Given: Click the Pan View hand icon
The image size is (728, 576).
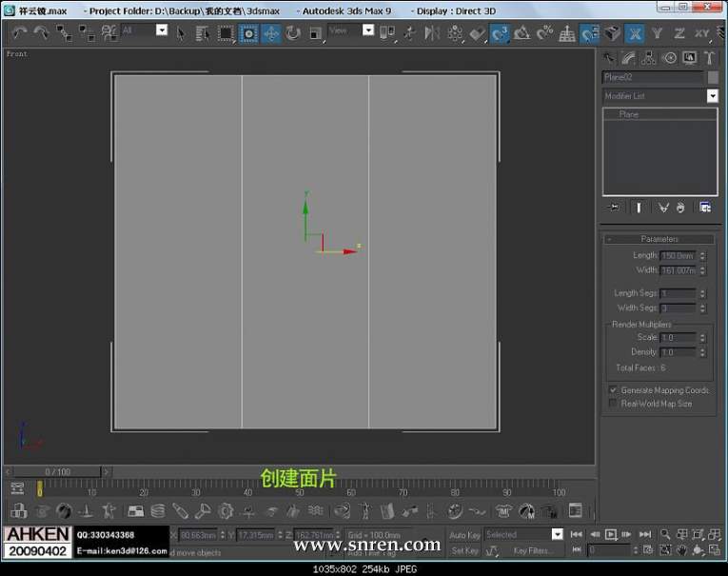Looking at the screenshot, I should pos(681,550).
